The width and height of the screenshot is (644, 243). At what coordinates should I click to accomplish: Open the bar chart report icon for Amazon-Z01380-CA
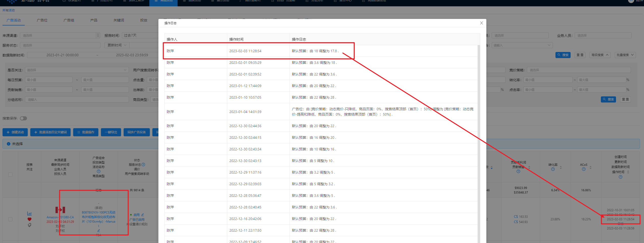click(x=29, y=213)
